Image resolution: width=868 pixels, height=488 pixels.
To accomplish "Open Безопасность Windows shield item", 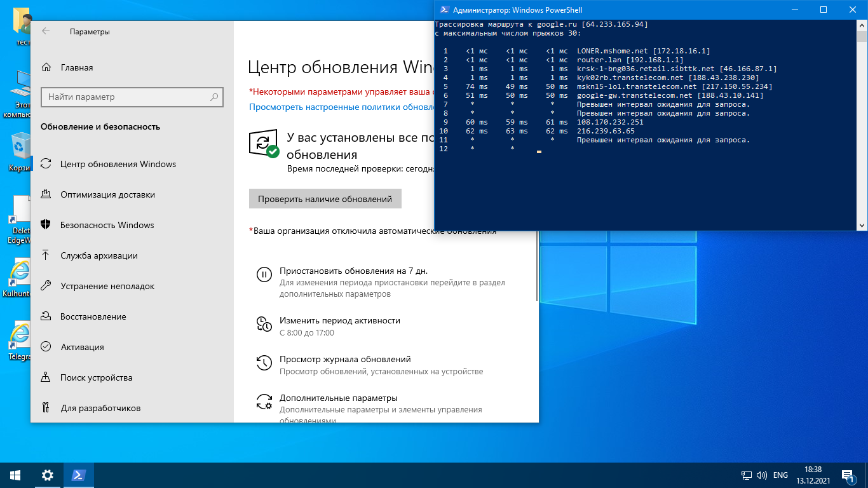I will (x=107, y=225).
